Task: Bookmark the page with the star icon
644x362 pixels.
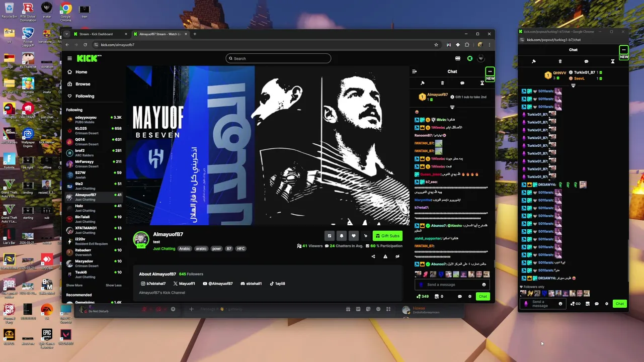Action: [436, 45]
